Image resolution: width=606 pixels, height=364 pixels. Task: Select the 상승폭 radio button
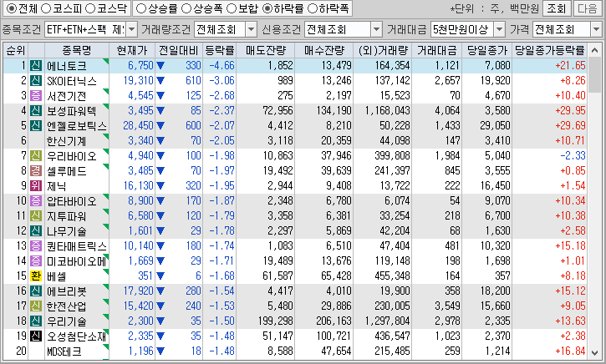pyautogui.click(x=186, y=8)
